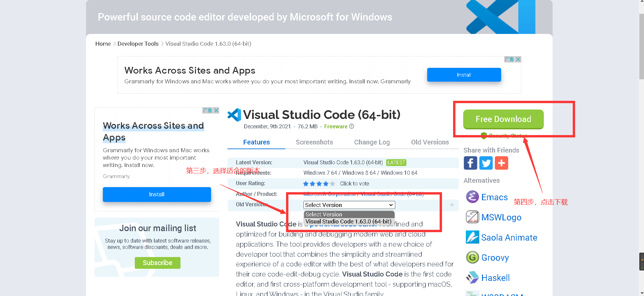The height and width of the screenshot is (296, 644).
Task: Open the orange plus share icon
Action: click(501, 163)
